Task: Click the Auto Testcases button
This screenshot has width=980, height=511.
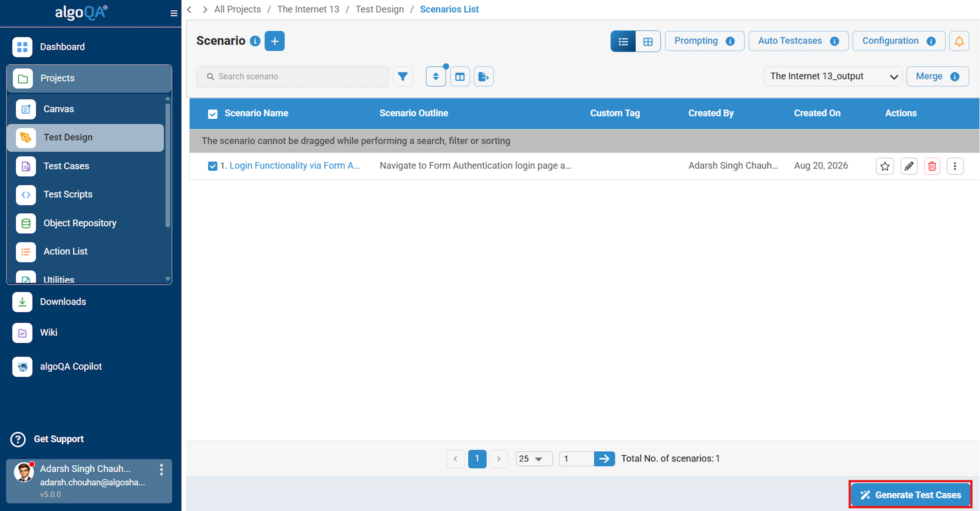Action: click(799, 41)
